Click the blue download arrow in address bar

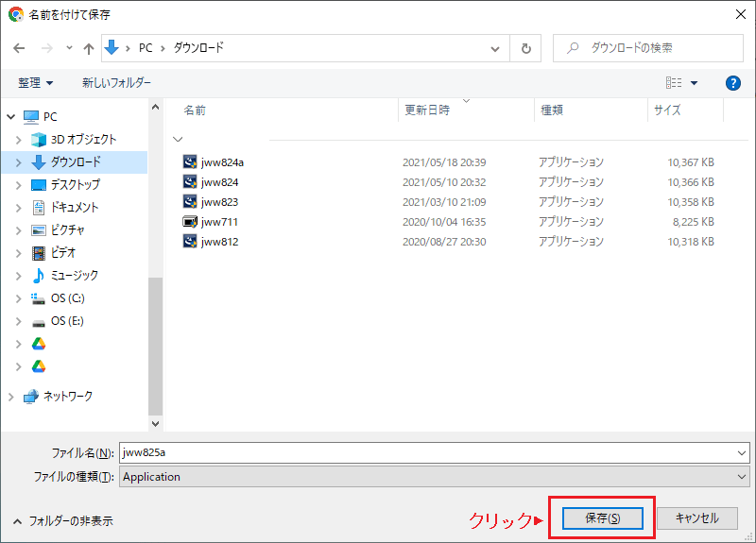pyautogui.click(x=112, y=47)
